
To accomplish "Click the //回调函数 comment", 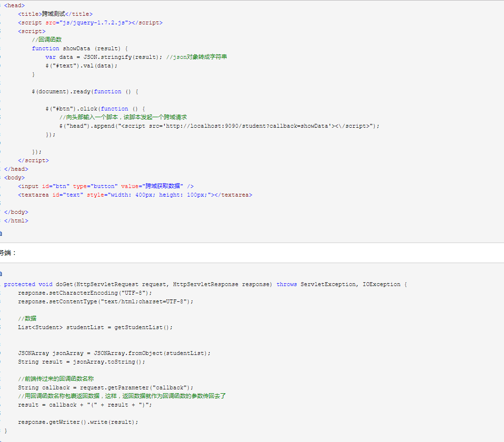I will point(46,40).
